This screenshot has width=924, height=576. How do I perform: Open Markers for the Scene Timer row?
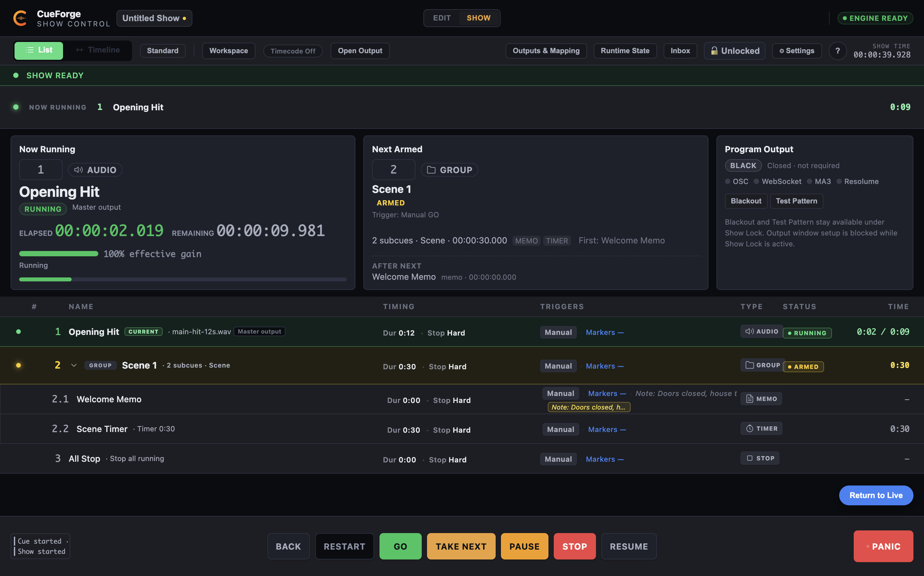607,429
